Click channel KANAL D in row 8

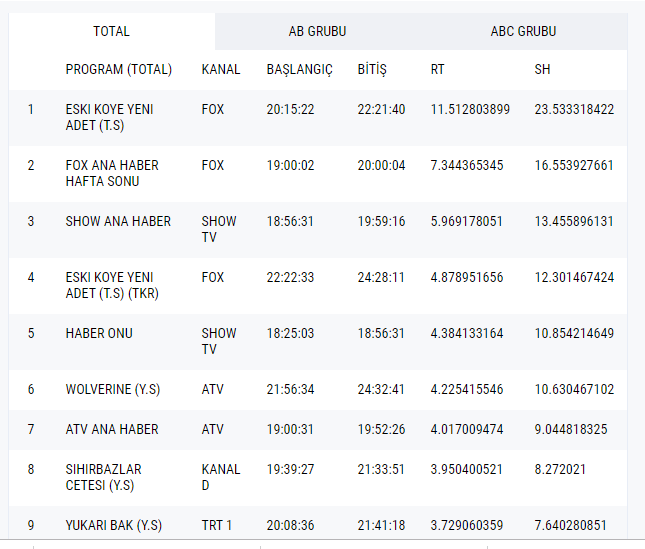click(221, 477)
